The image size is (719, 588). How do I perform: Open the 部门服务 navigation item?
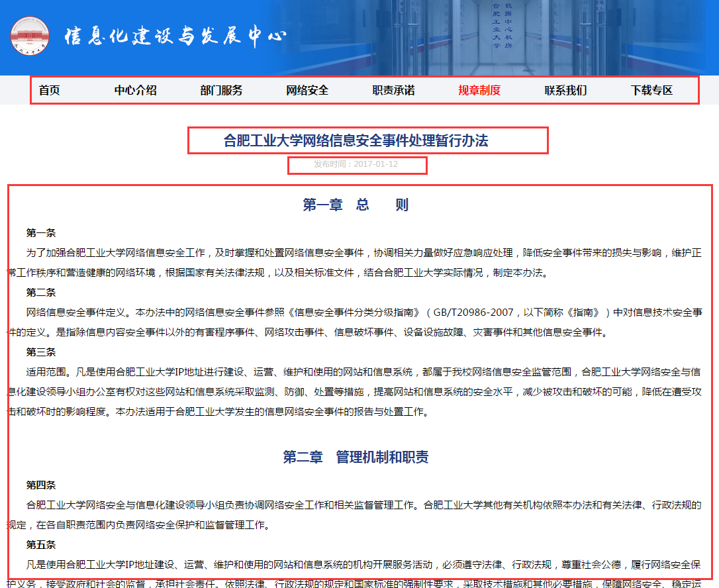click(x=221, y=91)
